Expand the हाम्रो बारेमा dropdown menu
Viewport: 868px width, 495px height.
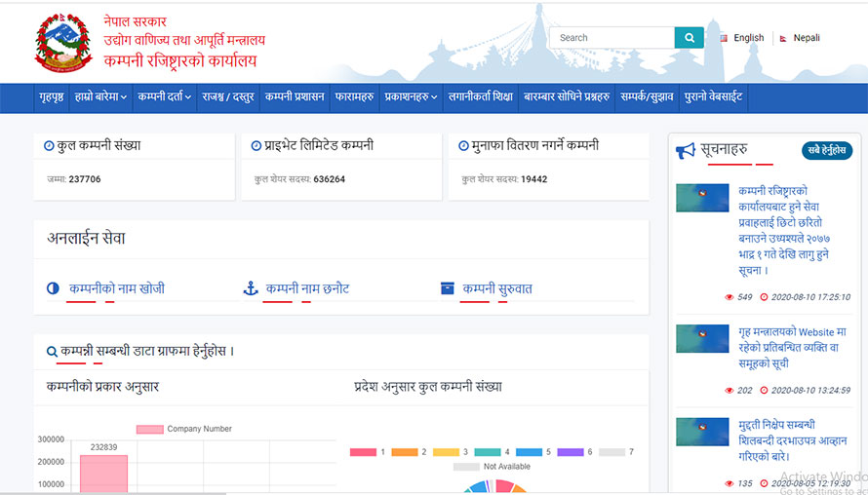pyautogui.click(x=100, y=97)
